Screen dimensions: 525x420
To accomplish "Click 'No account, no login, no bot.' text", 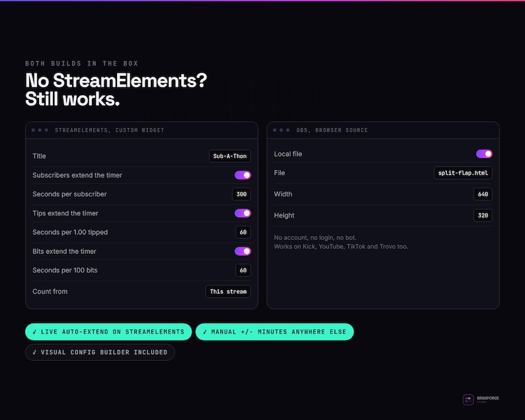I will pyautogui.click(x=315, y=237).
